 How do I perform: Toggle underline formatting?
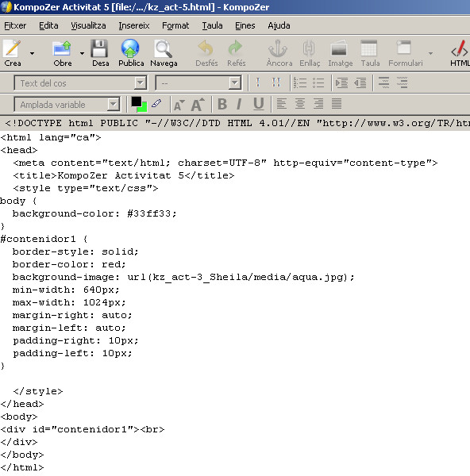click(x=259, y=104)
